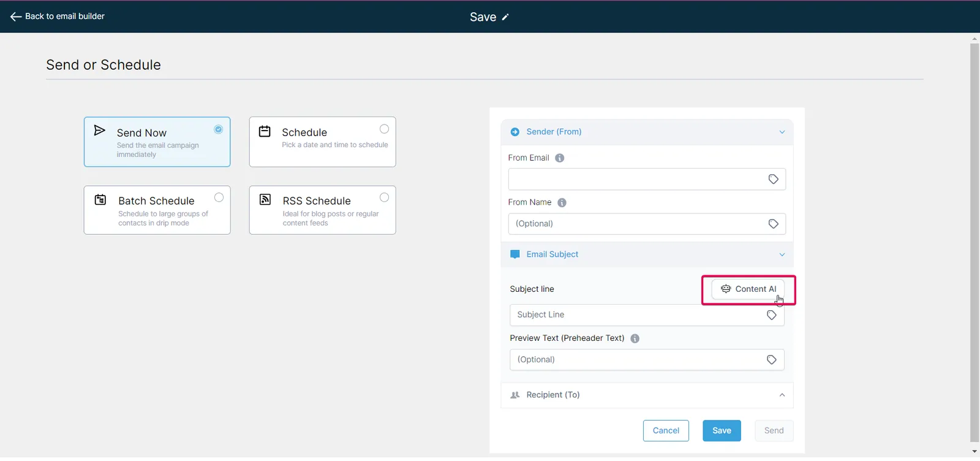This screenshot has width=980, height=461.
Task: Click the Sender (From) heading text
Action: pos(554,132)
